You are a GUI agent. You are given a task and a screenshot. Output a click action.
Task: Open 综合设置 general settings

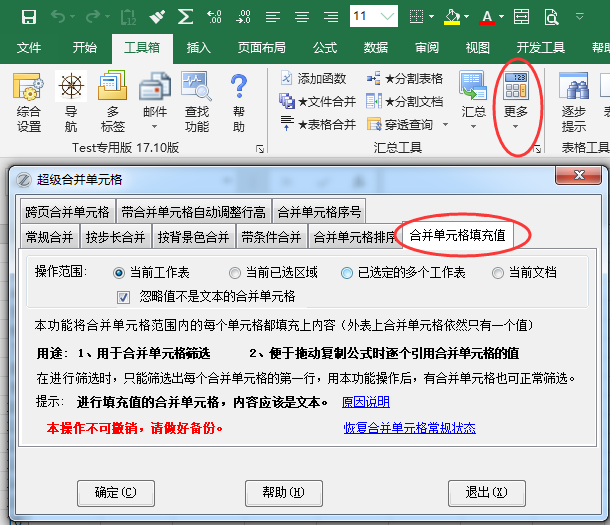pos(29,103)
